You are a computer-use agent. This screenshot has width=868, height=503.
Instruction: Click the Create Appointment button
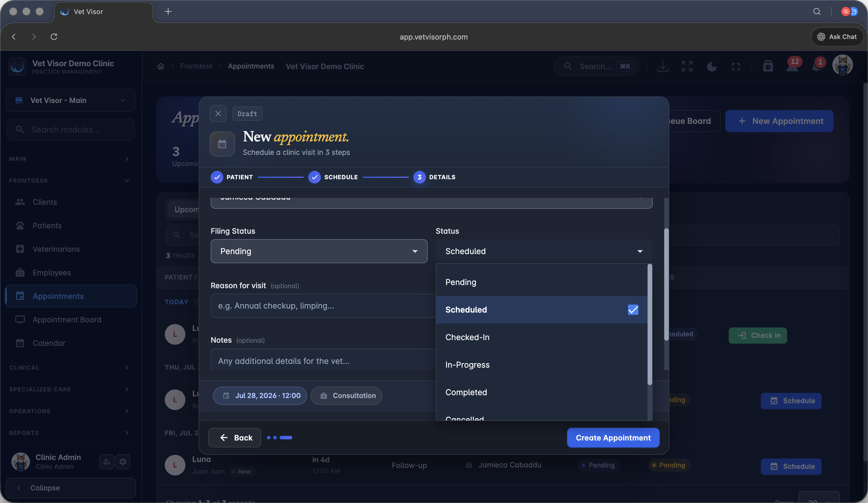click(613, 438)
